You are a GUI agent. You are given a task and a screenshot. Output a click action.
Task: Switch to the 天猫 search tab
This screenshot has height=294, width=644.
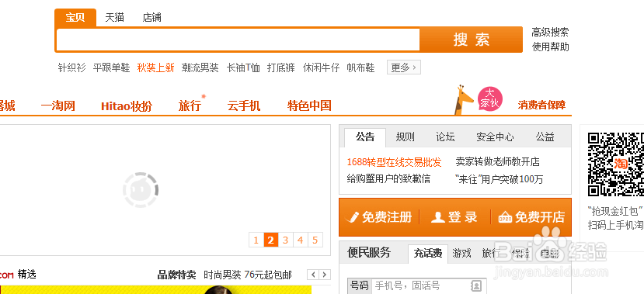click(x=115, y=18)
